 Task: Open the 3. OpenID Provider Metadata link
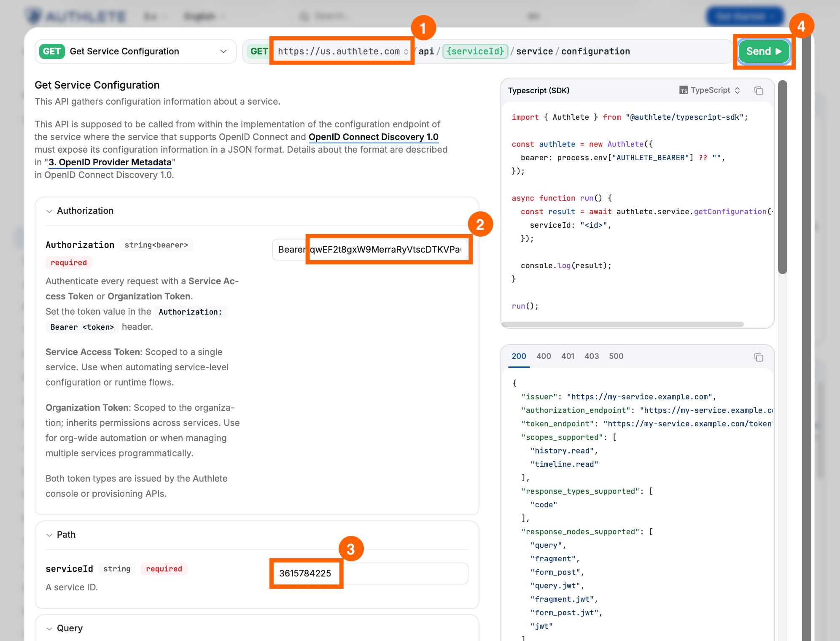110,162
